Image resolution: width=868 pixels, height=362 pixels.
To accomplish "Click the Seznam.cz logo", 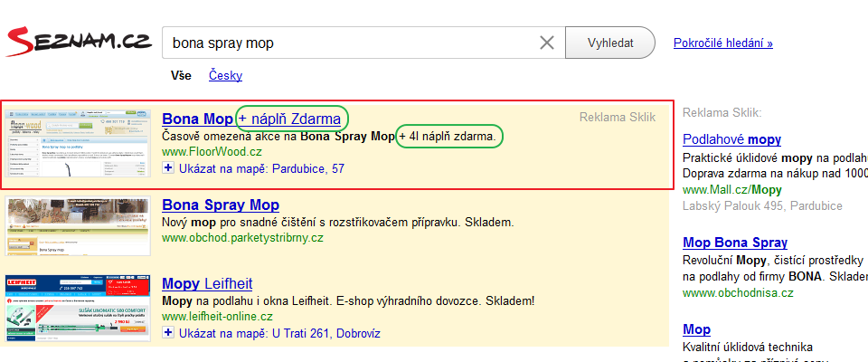I will (78, 43).
